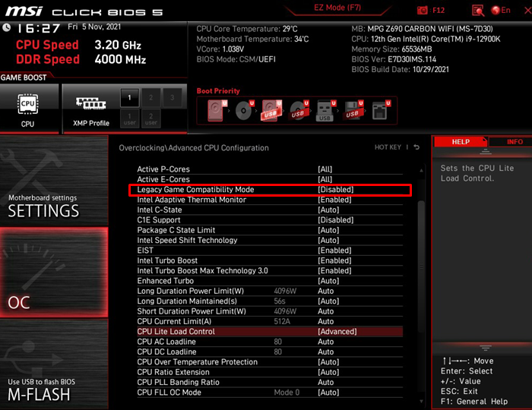Click the clock icon beside the time
This screenshot has width=532, height=410.
click(6, 27)
